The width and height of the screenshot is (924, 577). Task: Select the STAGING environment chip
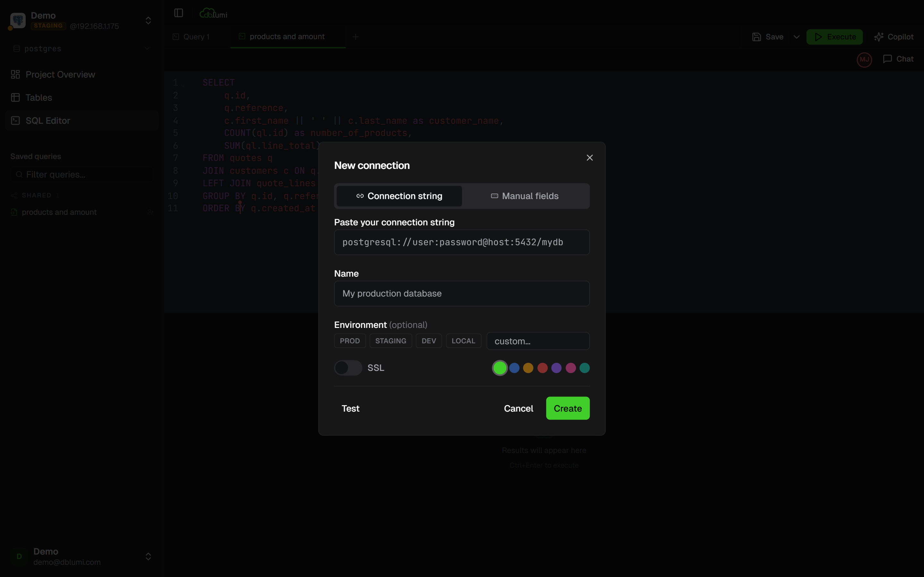point(390,341)
